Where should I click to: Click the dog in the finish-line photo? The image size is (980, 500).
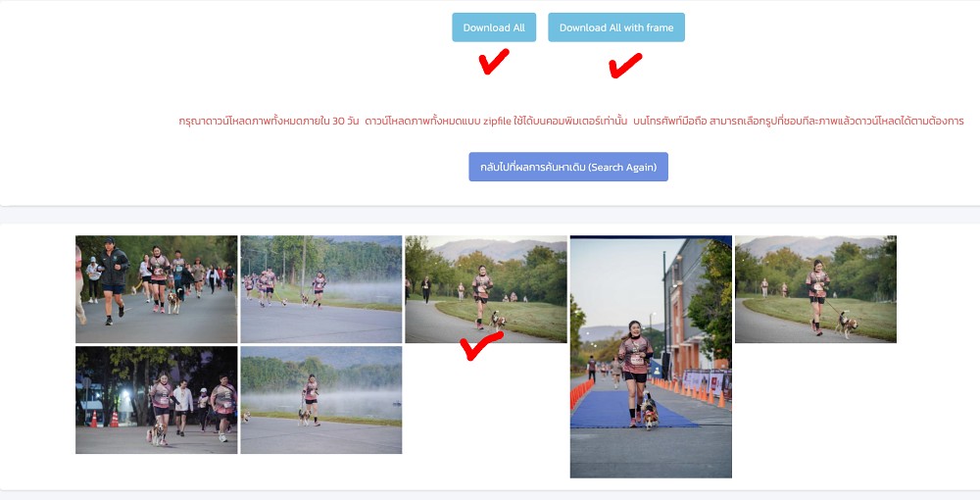649,411
